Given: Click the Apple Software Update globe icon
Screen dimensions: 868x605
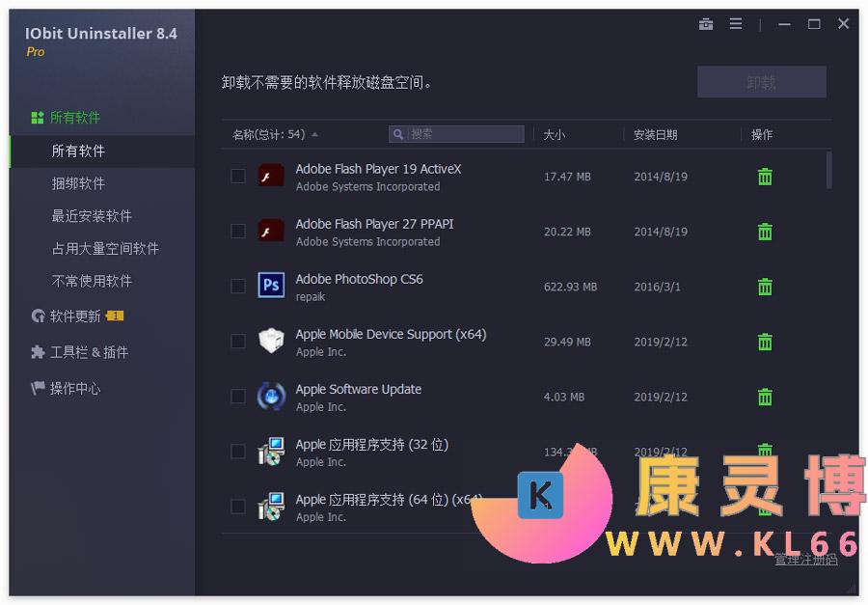Looking at the screenshot, I should [271, 397].
